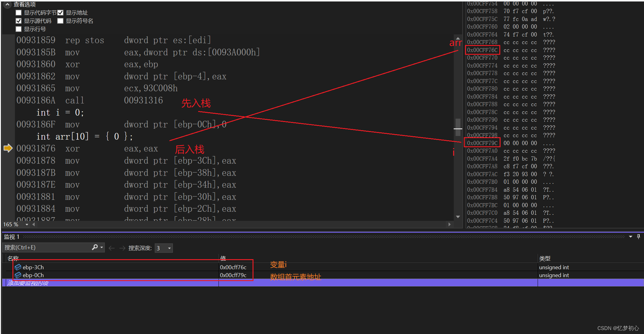Viewport: 644px width, 334px height.
Task: Click memory address 0x00CFF79C
Action: click(x=482, y=143)
